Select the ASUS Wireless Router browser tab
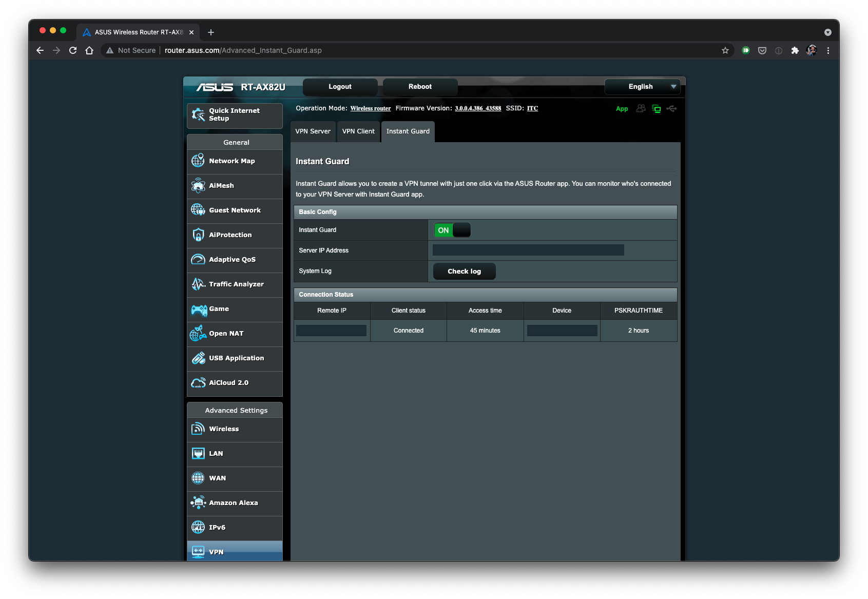The width and height of the screenshot is (868, 599). pyautogui.click(x=139, y=32)
